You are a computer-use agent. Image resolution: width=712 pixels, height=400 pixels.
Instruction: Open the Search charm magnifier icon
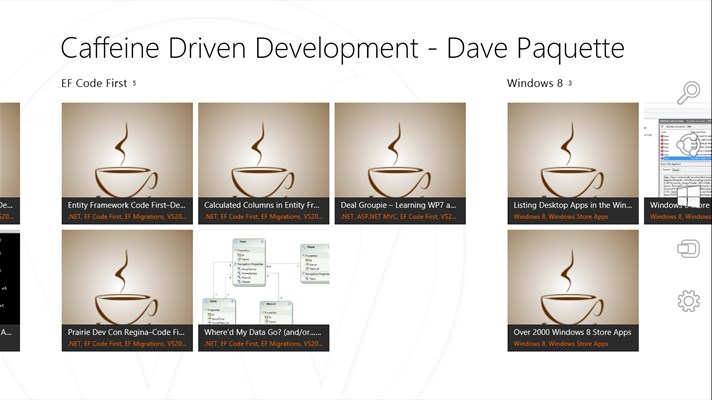tap(688, 93)
